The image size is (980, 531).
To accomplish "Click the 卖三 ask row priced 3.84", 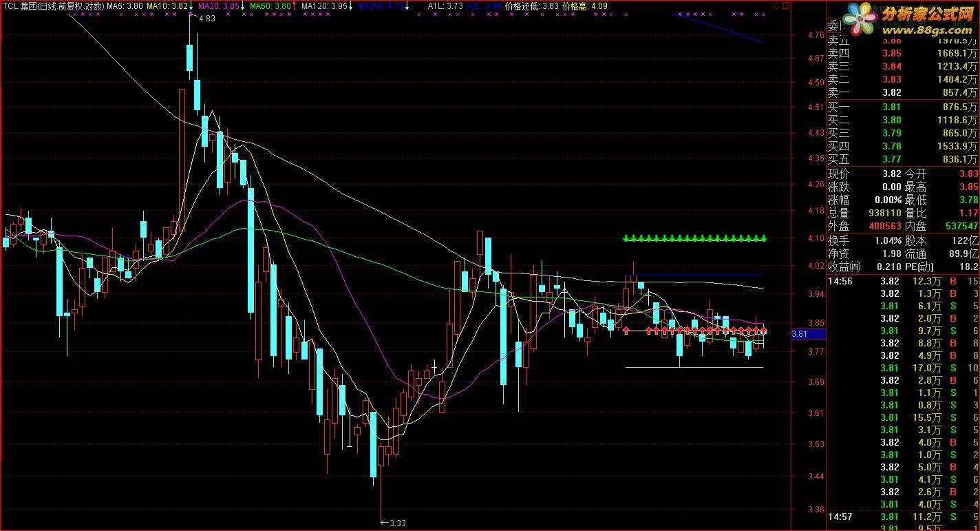I will click(x=902, y=66).
